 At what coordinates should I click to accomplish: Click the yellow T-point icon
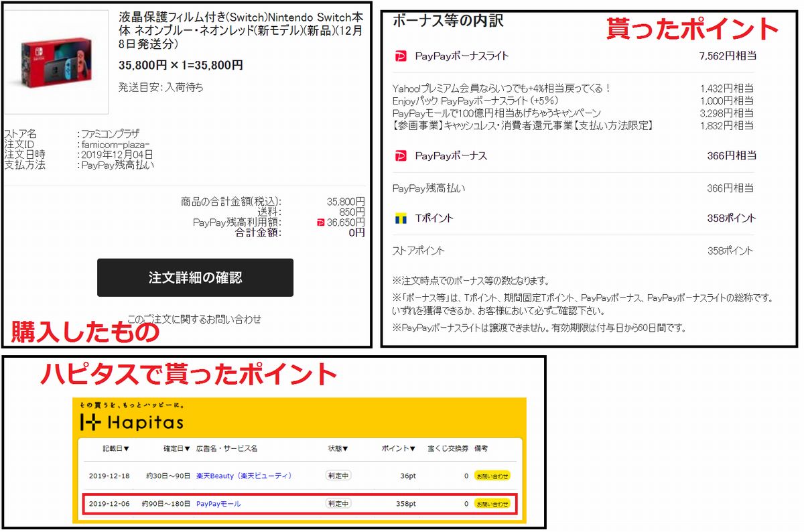coord(401,218)
